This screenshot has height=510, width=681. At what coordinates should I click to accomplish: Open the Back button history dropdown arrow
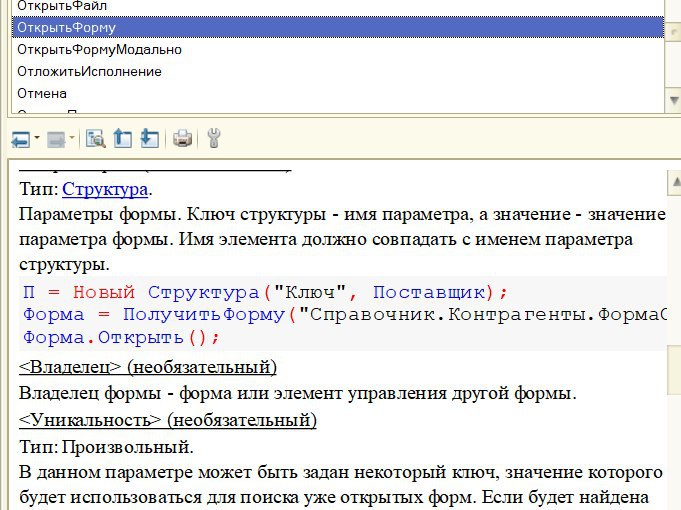click(x=37, y=139)
